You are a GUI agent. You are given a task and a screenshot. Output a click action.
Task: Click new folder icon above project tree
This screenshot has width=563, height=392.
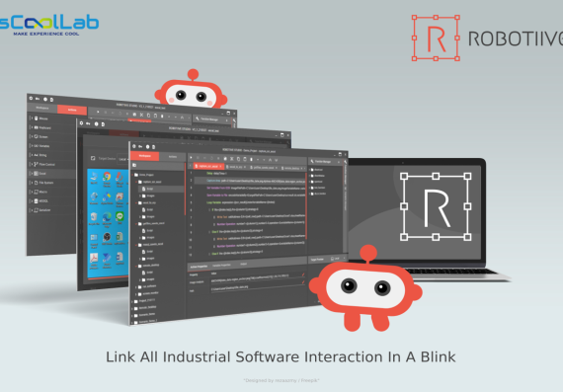(134, 165)
